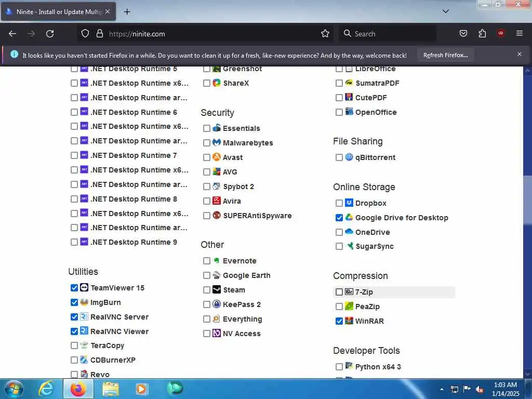Select the Ninite browser tab
The width and height of the screenshot is (532, 399).
pos(58,11)
